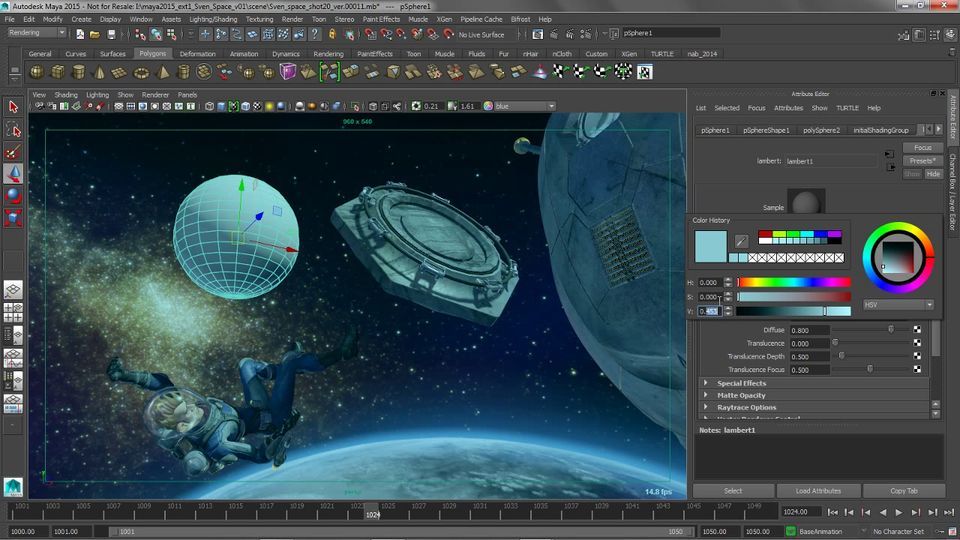Switch to the Curves shelf tab
This screenshot has height=540, width=960.
(x=76, y=54)
